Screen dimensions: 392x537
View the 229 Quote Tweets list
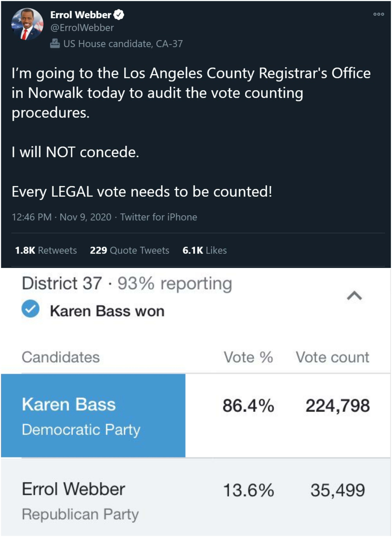(x=130, y=250)
